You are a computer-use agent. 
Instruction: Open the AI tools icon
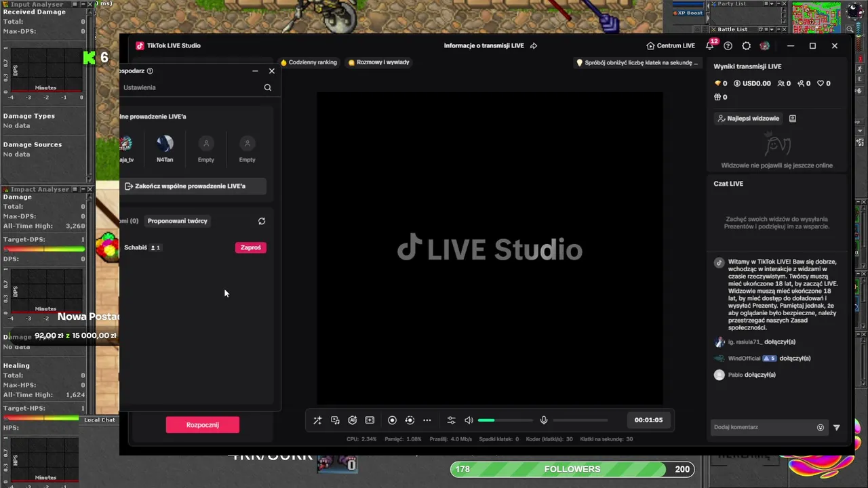coord(353,420)
